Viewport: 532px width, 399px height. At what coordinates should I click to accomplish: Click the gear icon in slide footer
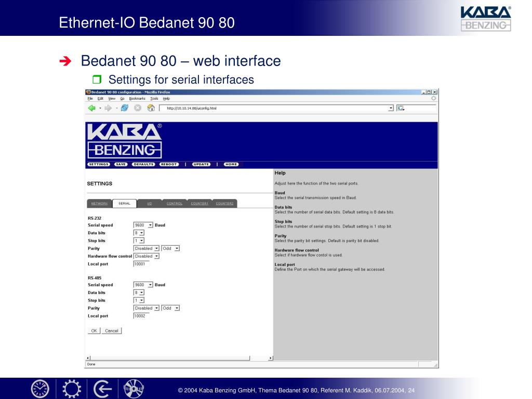point(72,389)
